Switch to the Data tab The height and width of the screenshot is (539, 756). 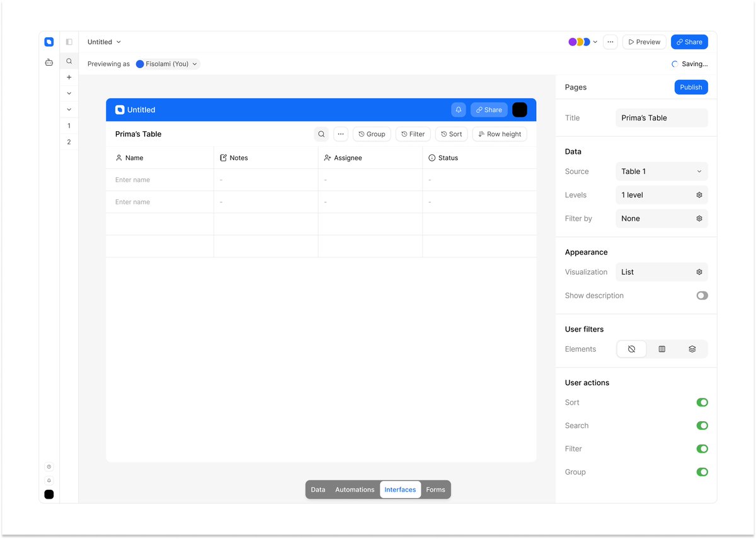pyautogui.click(x=318, y=490)
